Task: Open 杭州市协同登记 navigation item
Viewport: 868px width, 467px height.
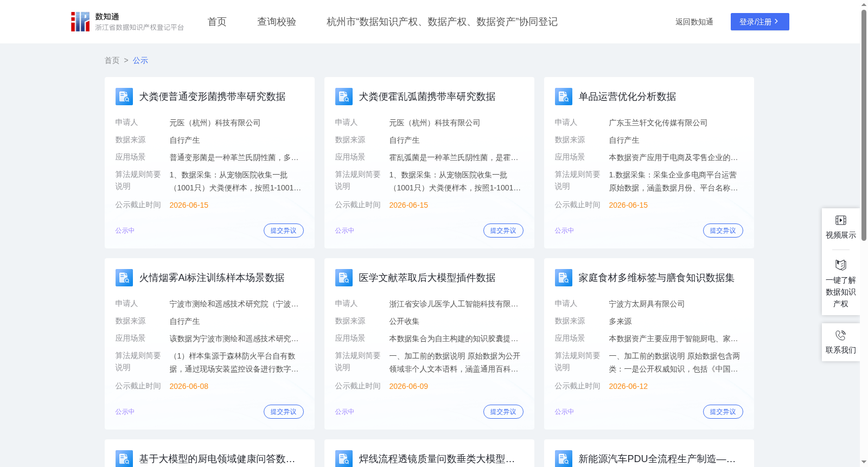Action: [x=442, y=22]
